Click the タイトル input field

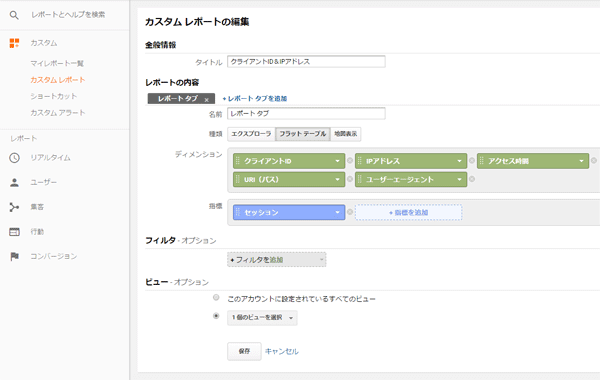(x=306, y=62)
